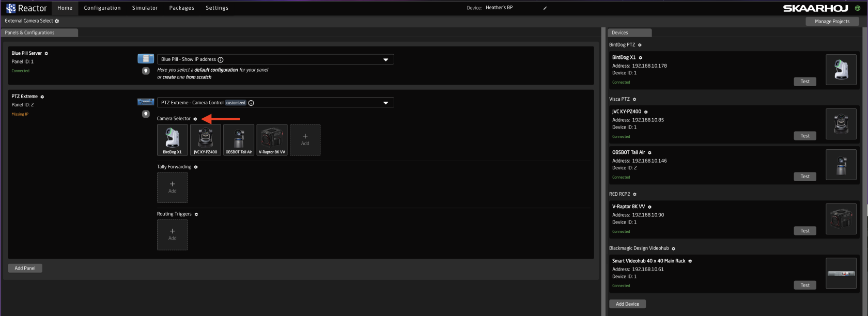Screen dimensions: 868x316
Task: Open Smart Videohub 40 x 40 settings gear
Action: pyautogui.click(x=690, y=261)
